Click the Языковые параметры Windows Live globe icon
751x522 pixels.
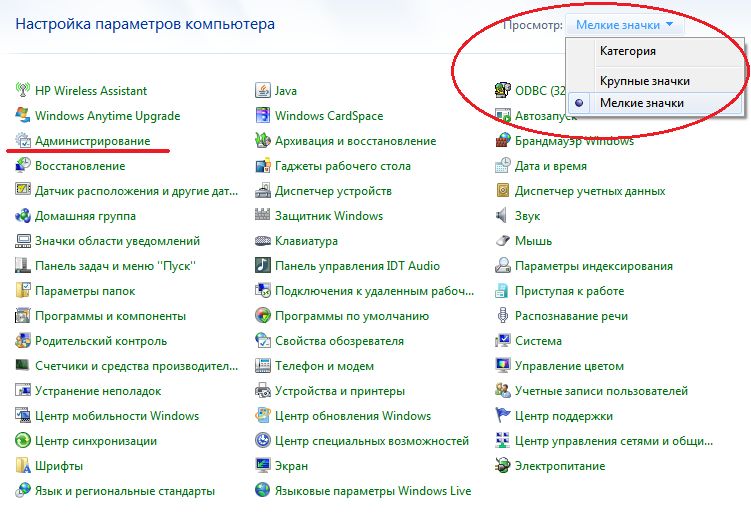[x=262, y=490]
